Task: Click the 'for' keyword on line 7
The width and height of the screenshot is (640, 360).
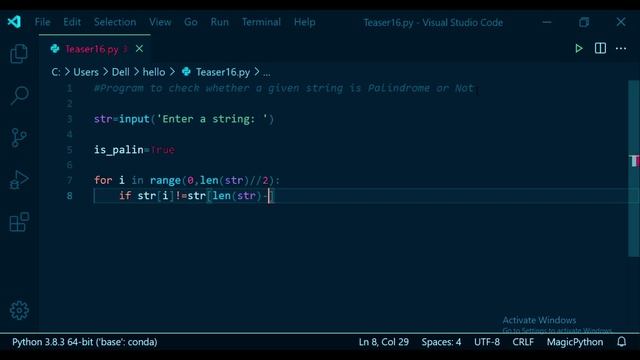Action: point(103,180)
